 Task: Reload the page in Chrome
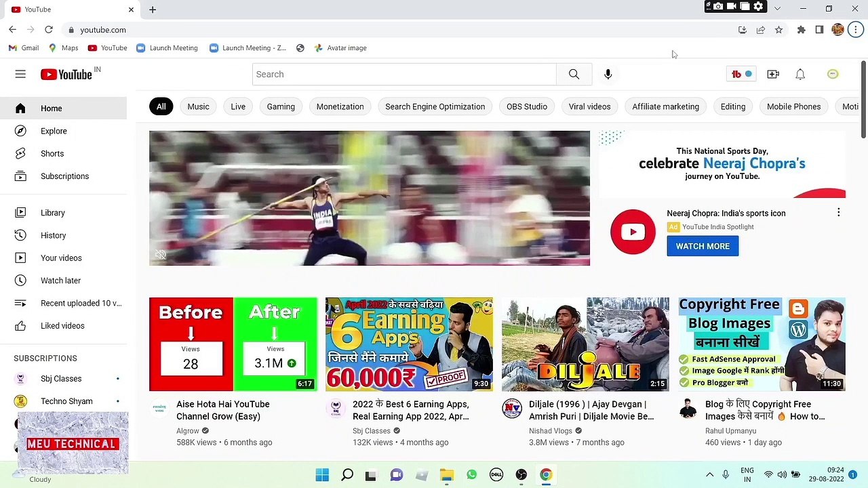click(49, 30)
